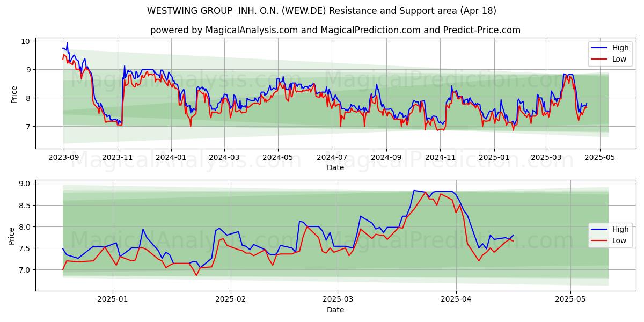
Task: Click the '8.5' price tick on bottom chart
Action: tap(26, 205)
